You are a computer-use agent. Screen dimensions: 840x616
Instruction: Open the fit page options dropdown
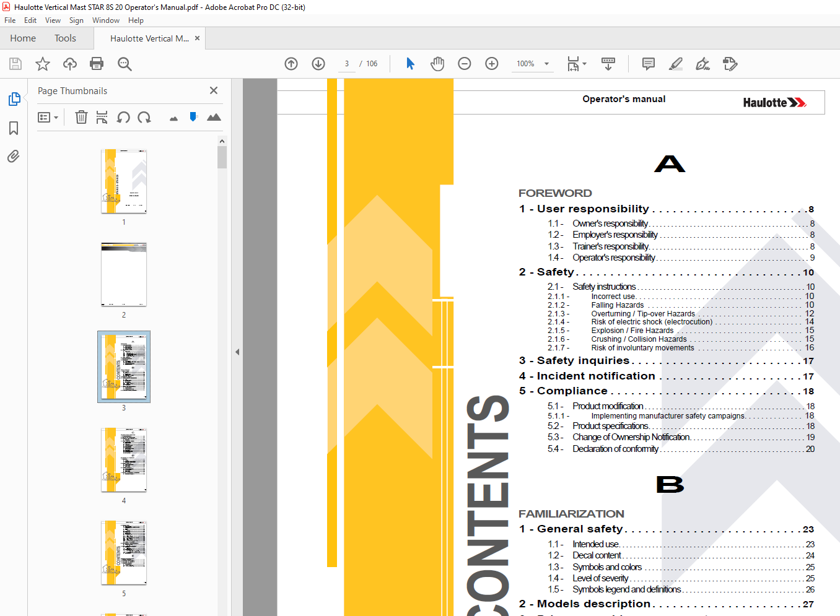point(577,64)
